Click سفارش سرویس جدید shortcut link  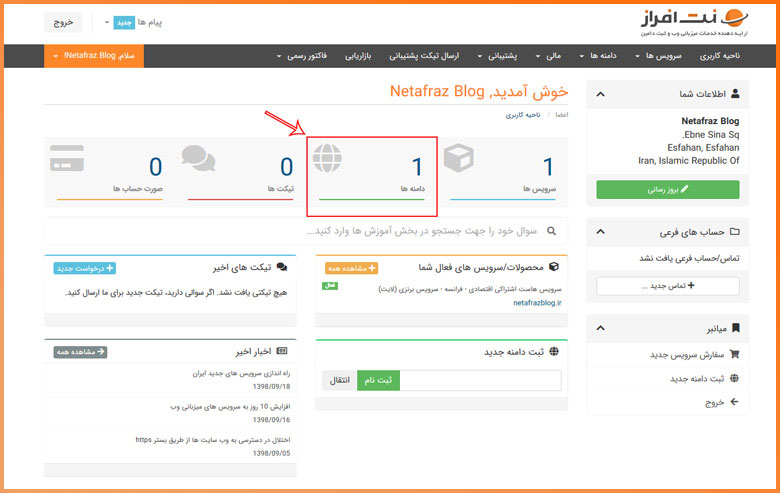click(687, 355)
